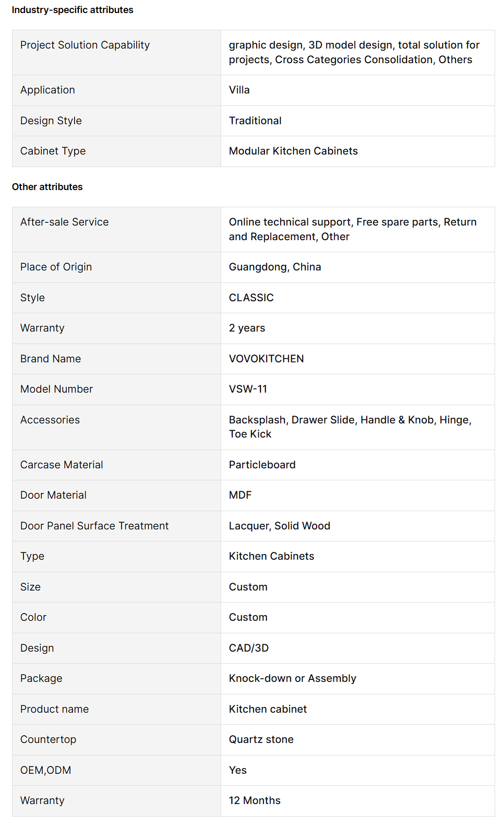
Task: Select the Knock-down or Assembly package value
Action: [293, 679]
